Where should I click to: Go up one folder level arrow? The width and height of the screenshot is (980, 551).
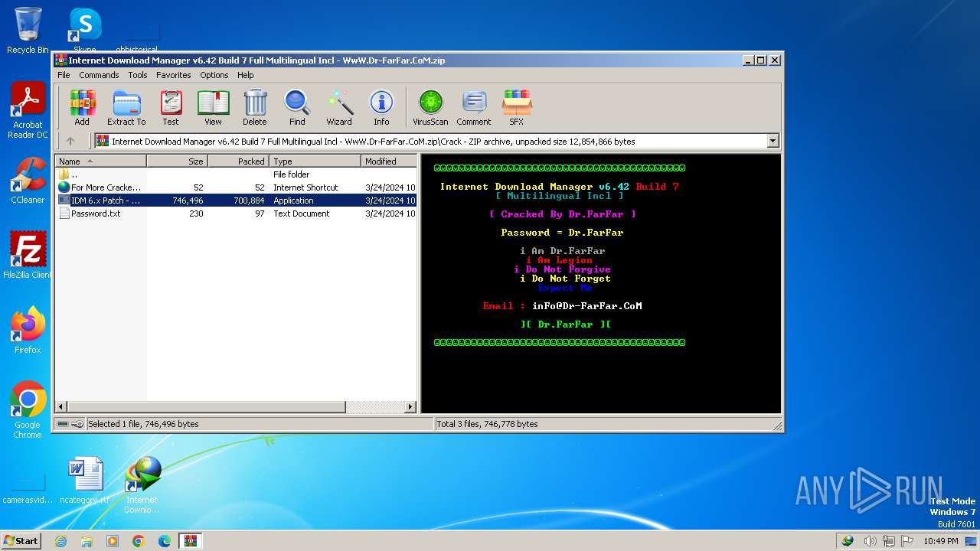pyautogui.click(x=70, y=141)
